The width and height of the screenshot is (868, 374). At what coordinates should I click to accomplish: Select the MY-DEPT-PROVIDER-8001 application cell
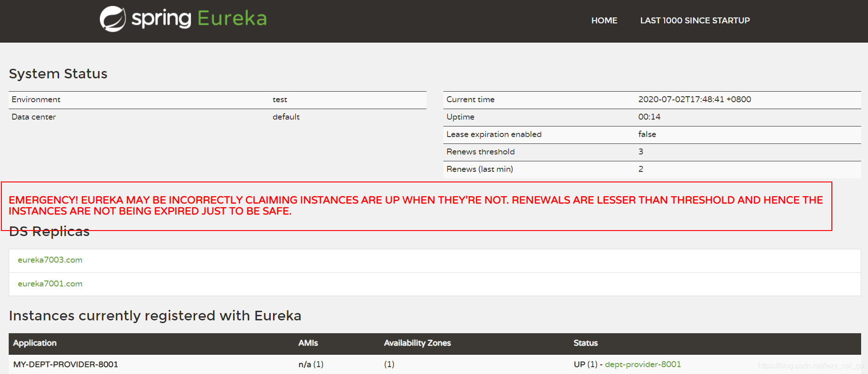(x=66, y=364)
